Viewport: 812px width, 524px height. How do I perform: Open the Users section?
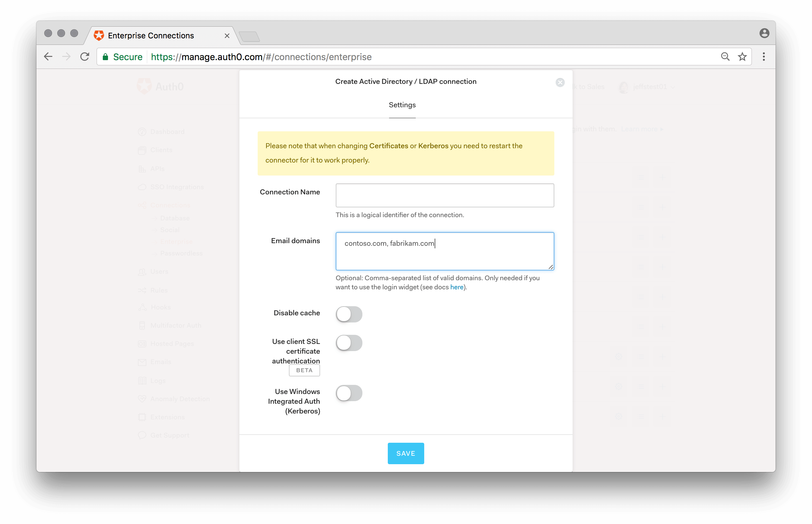(159, 271)
